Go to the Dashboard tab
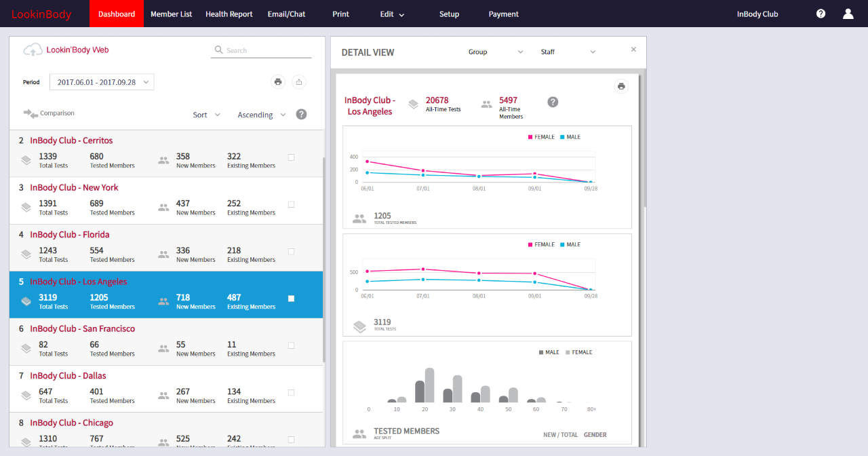The width and height of the screenshot is (868, 456). [117, 14]
